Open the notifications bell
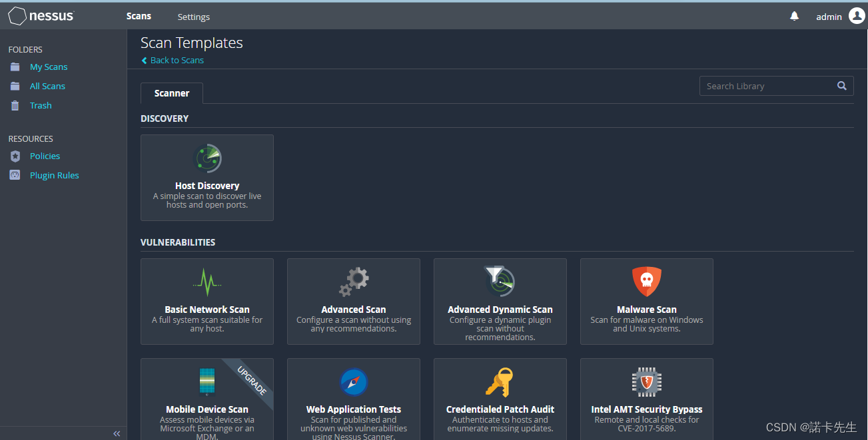 794,16
